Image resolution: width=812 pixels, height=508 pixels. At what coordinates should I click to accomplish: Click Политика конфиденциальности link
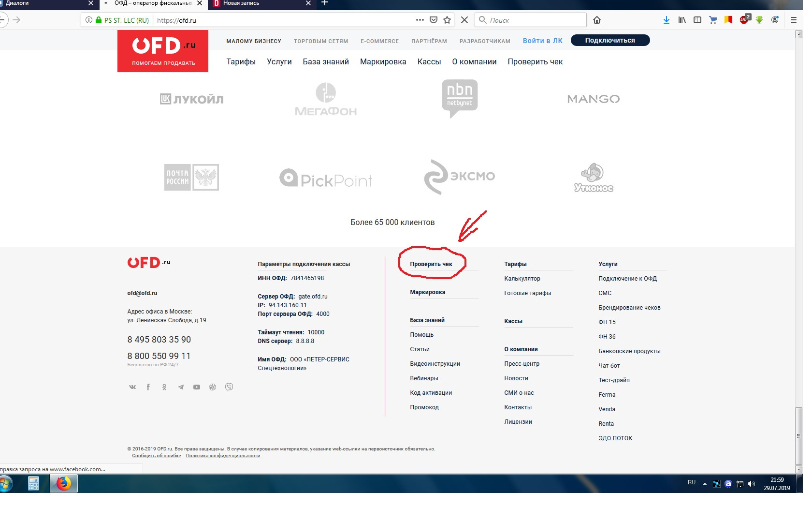tap(223, 456)
